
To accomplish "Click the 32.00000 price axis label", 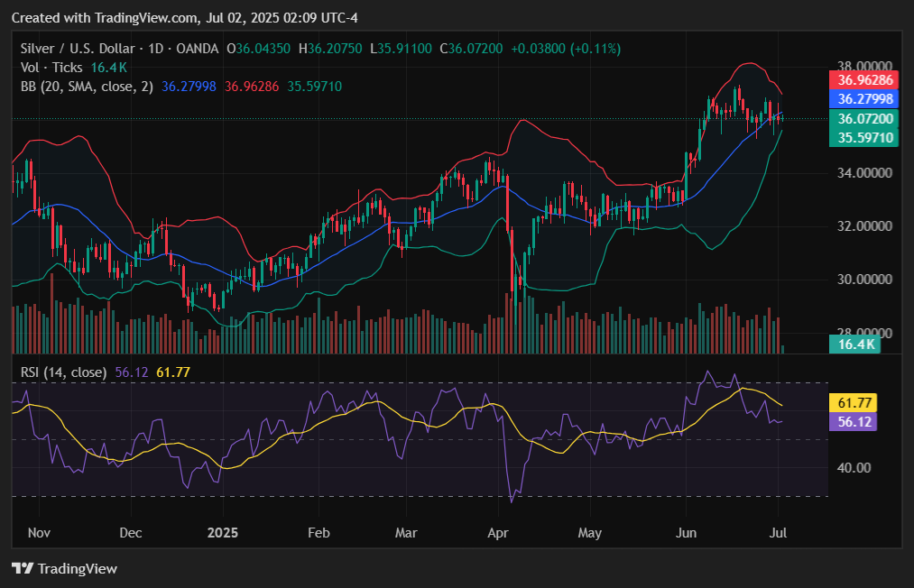I will [864, 226].
